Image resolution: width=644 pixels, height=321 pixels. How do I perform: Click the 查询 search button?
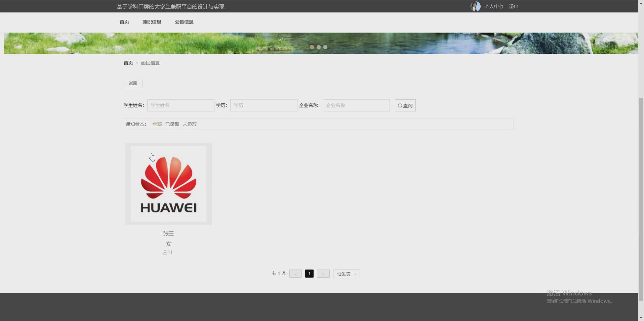click(x=405, y=105)
